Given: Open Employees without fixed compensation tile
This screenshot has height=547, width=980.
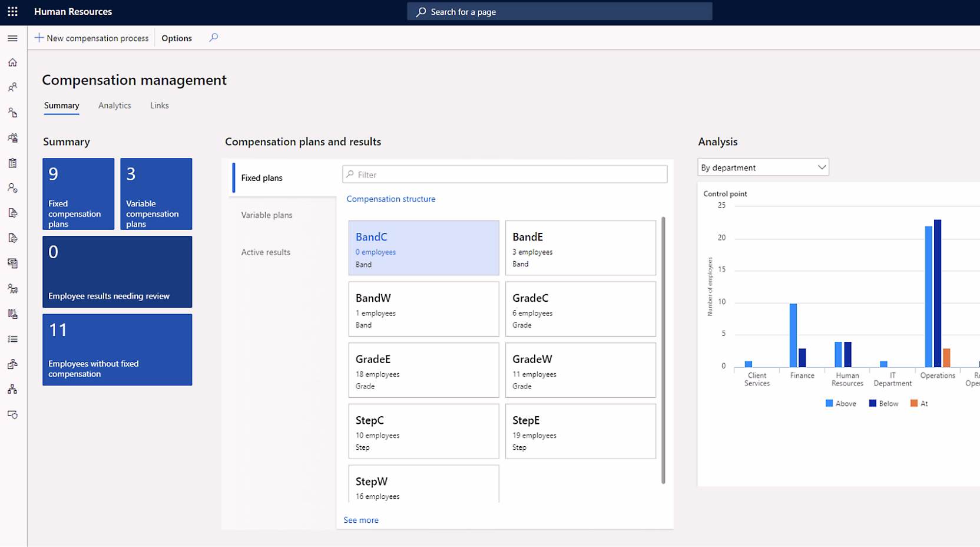Looking at the screenshot, I should 117,350.
